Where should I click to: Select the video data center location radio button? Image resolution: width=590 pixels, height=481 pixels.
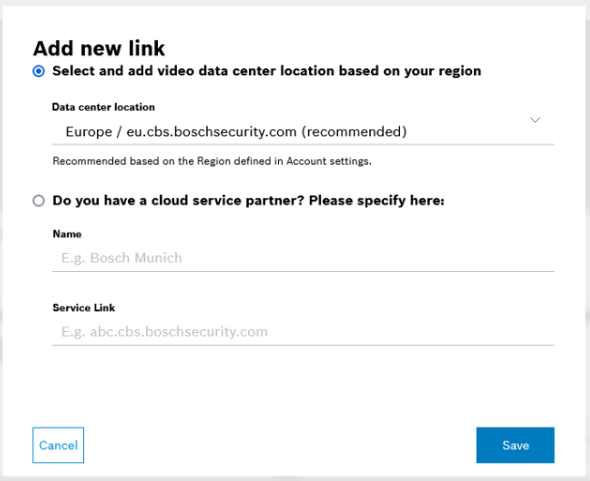[x=38, y=71]
